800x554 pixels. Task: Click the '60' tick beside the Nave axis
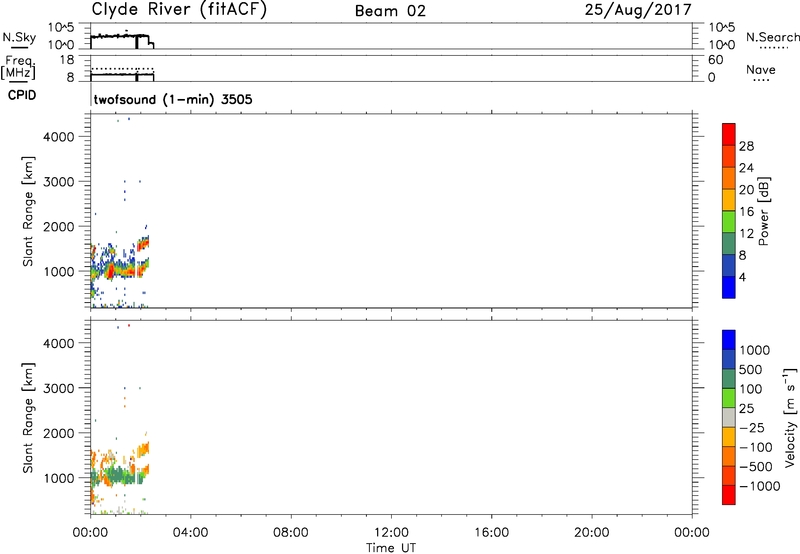[716, 60]
